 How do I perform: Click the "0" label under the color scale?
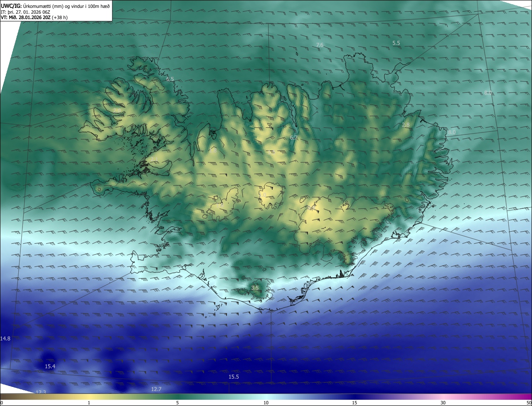pyautogui.click(x=1, y=403)
